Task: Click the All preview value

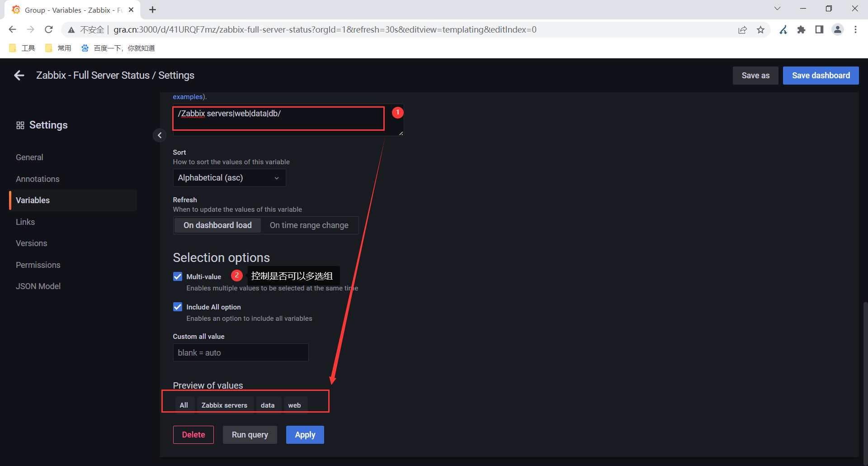Action: point(184,405)
